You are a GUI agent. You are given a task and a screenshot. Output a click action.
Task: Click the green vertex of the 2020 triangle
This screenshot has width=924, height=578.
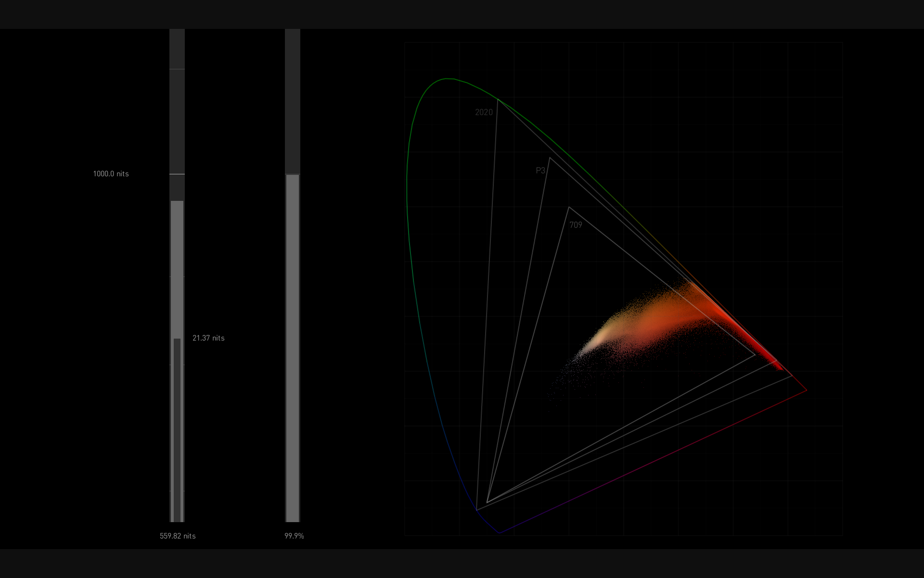click(498, 100)
